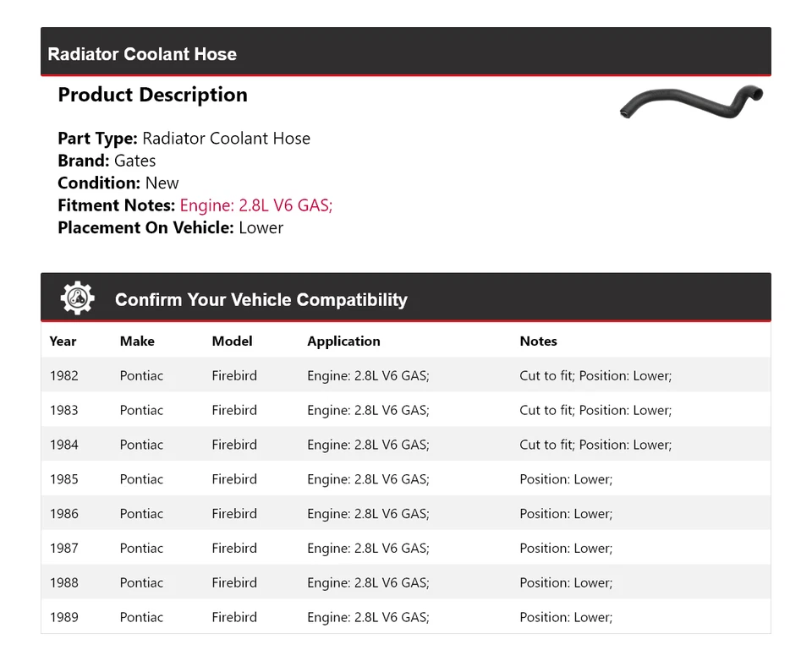Click the red Engine: 2.8L V6 GAS fitment note
812x661 pixels.
[256, 205]
